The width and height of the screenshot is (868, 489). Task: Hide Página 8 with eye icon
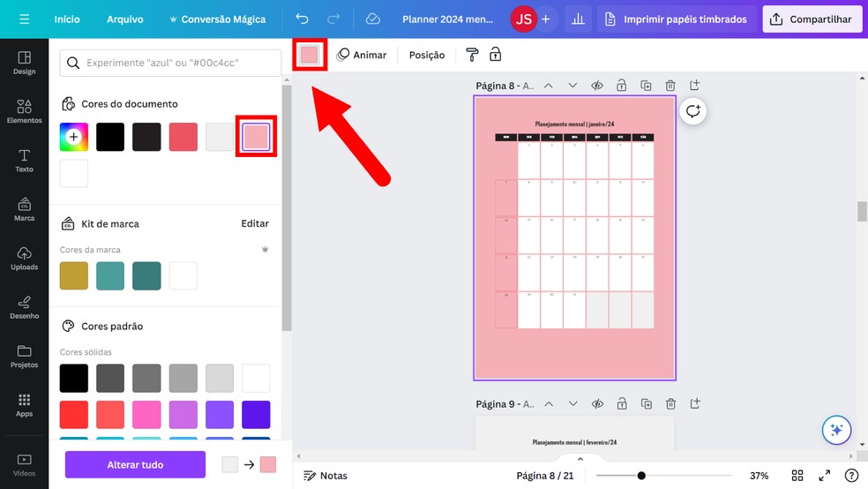(x=596, y=86)
